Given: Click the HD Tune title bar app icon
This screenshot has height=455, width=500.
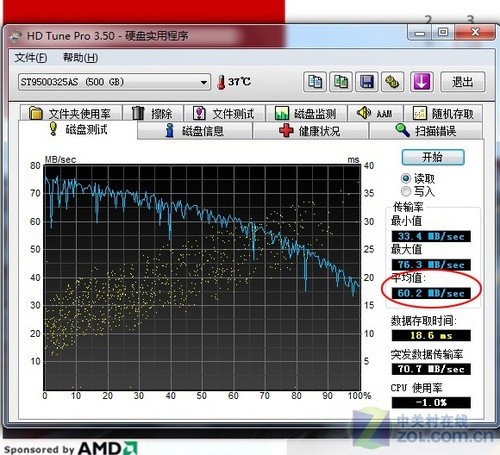Looking at the screenshot, I should coord(15,36).
